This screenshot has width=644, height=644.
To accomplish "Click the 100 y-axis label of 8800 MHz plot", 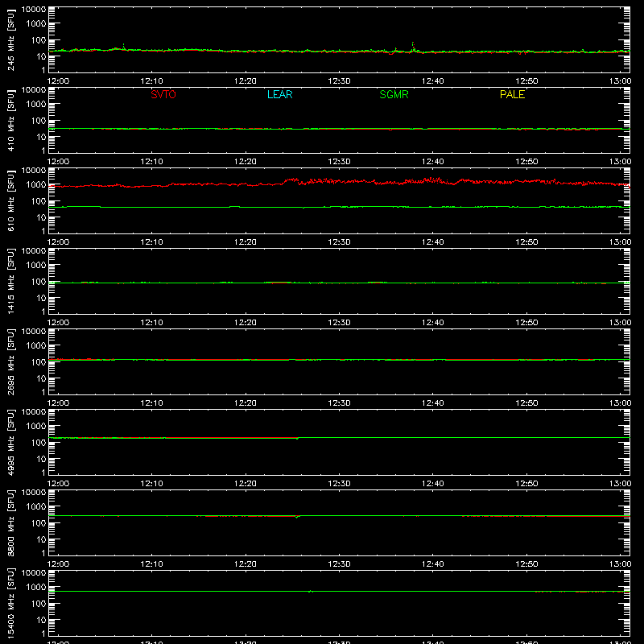I will (x=38, y=523).
